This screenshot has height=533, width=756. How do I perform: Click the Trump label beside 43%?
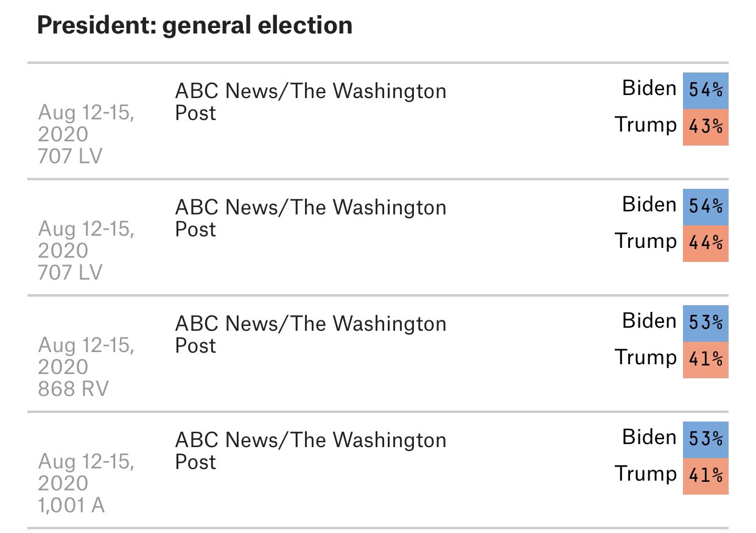point(645,125)
